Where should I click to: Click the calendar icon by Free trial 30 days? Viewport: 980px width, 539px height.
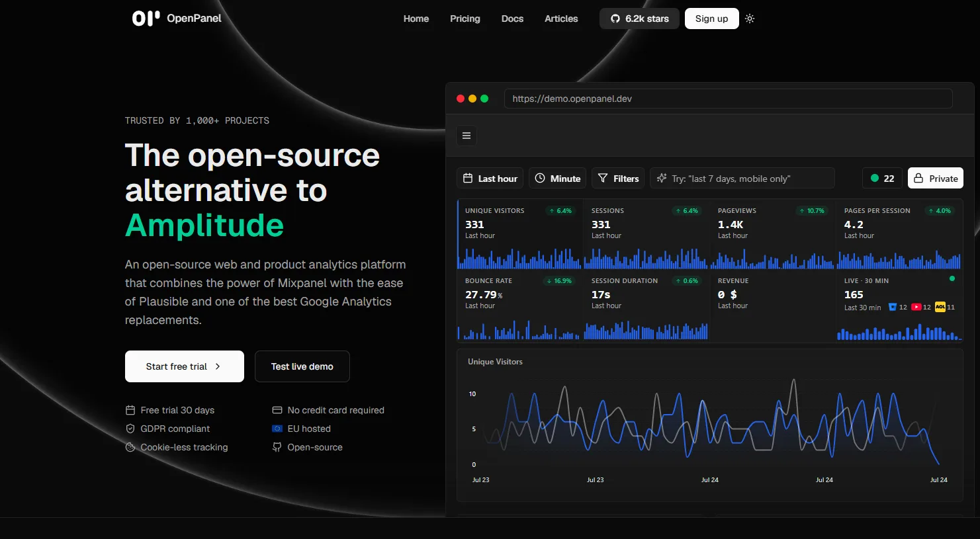130,410
